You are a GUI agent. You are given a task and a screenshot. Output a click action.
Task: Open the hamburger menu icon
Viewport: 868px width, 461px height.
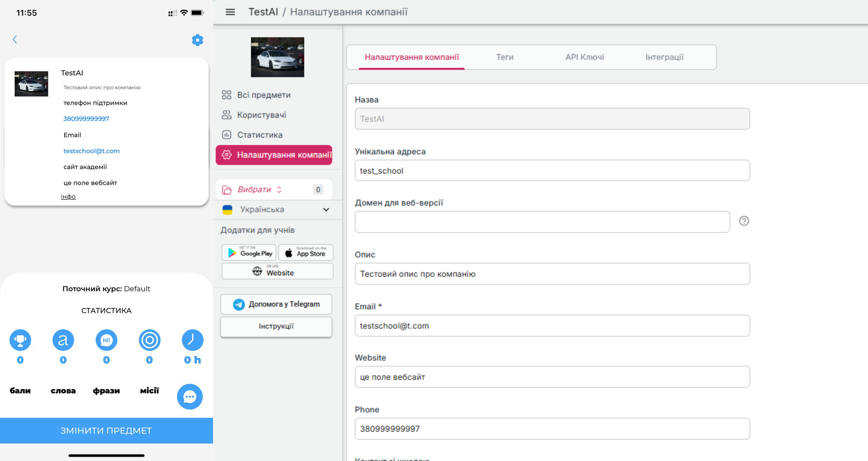pos(230,12)
